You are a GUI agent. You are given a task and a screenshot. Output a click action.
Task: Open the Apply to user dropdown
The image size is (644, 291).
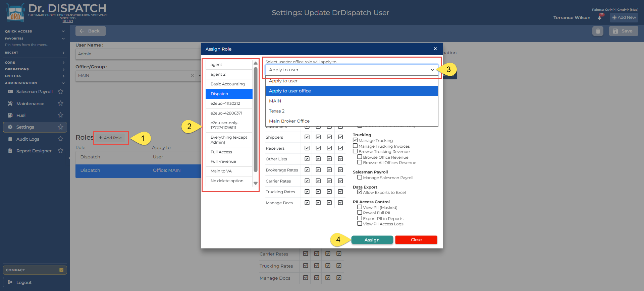pos(352,70)
